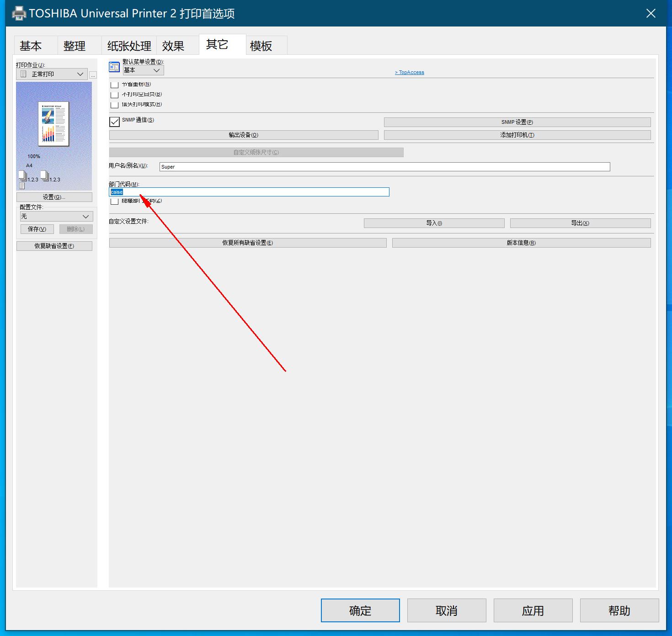Confirm with the 确定 button
672x636 pixels.
(x=360, y=610)
